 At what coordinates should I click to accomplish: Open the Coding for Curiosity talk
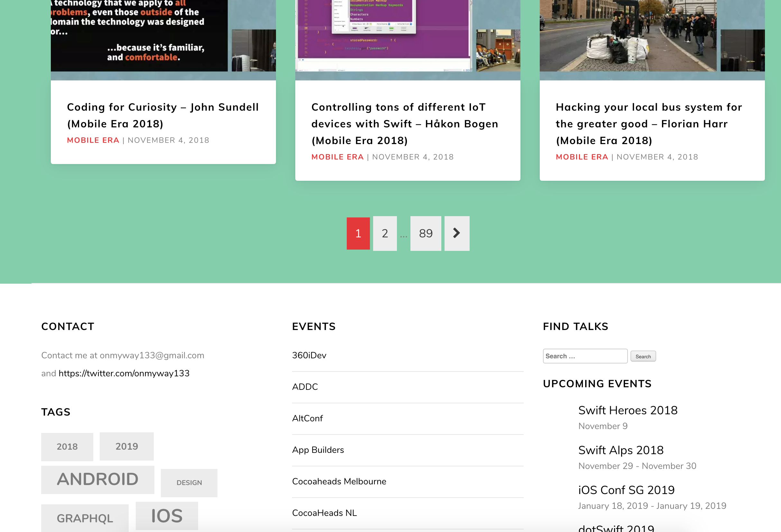(x=163, y=115)
